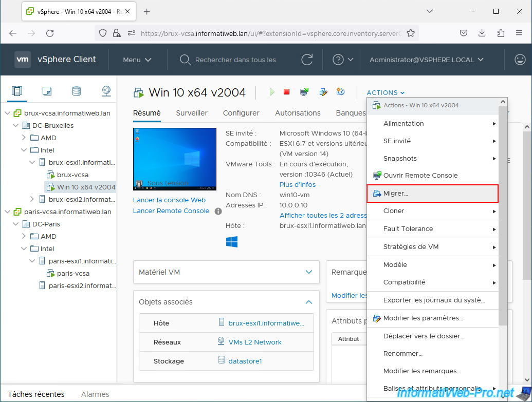Open Firefox hamburger application menu
This screenshot has height=402, width=532.
[x=519, y=33]
